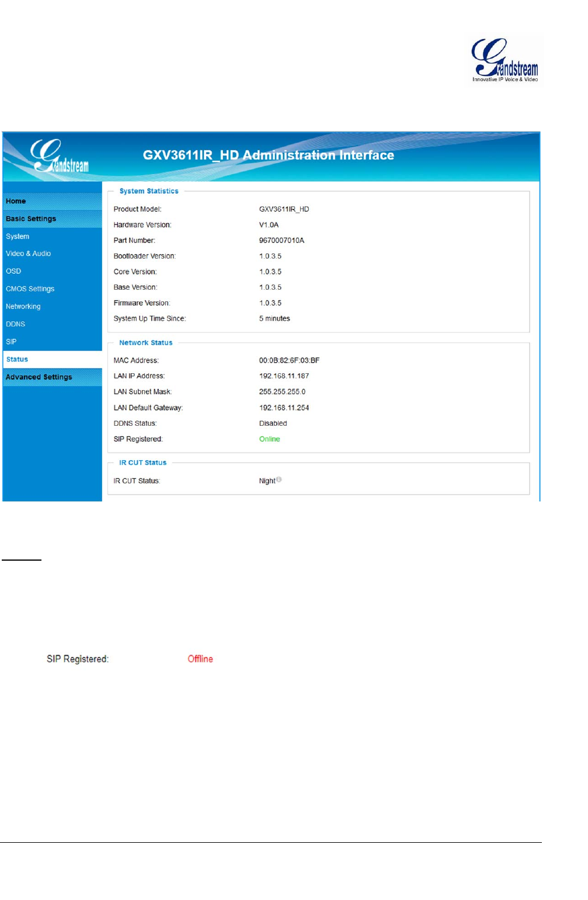Select the Status sidebar item
Image resolution: width=588 pixels, height=900 pixels.
pyautogui.click(x=52, y=359)
